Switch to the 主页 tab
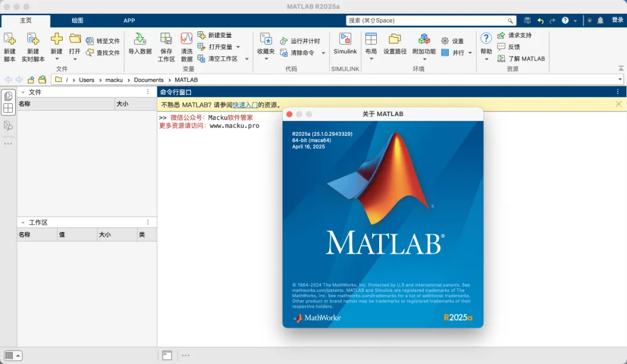The width and height of the screenshot is (627, 364). tap(26, 20)
